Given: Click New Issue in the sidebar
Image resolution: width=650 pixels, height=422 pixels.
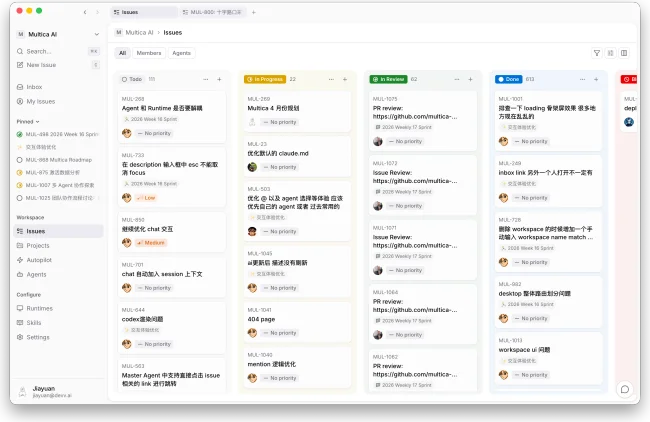Looking at the screenshot, I should (x=41, y=64).
